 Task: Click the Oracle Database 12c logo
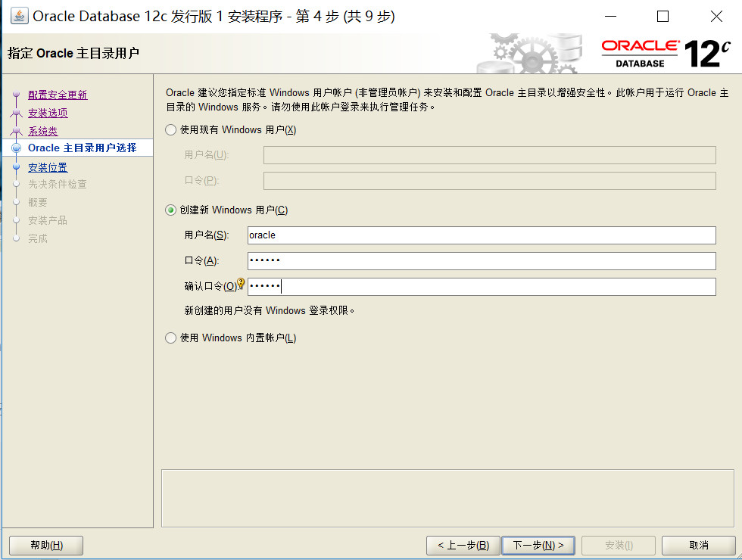[x=666, y=53]
